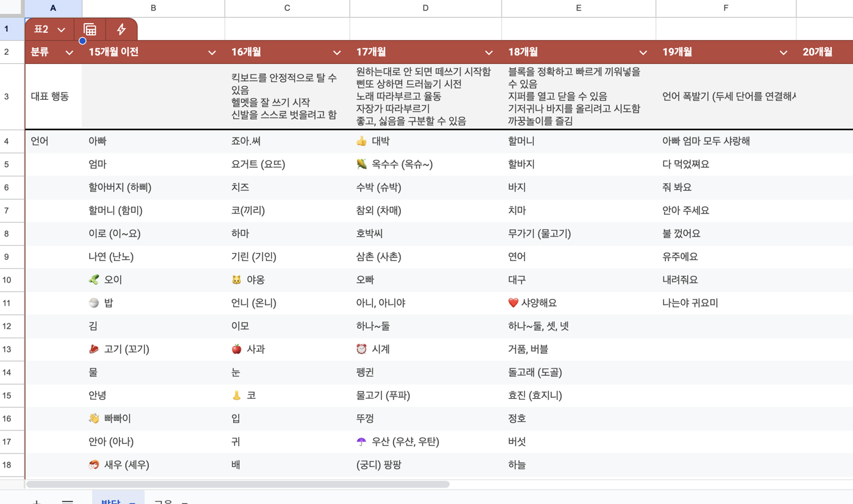Select column C header
This screenshot has width=853, height=504.
pyautogui.click(x=287, y=9)
